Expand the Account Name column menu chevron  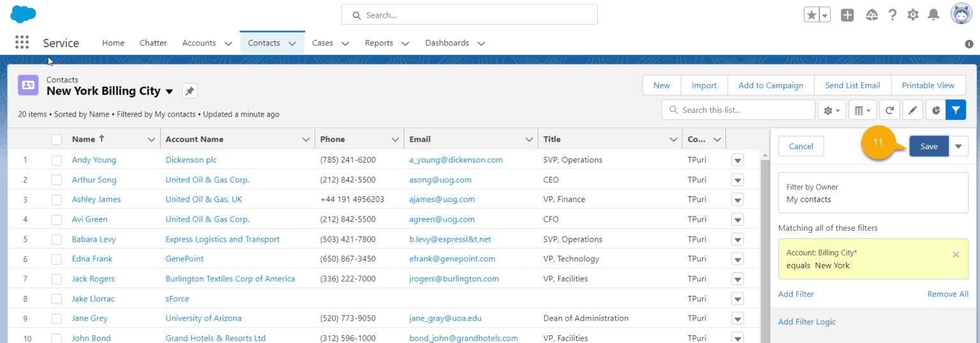pos(305,140)
